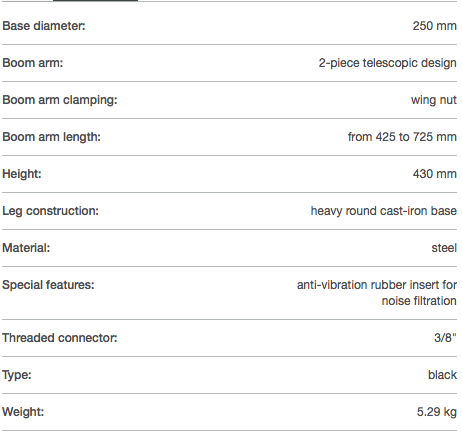The image size is (462, 436).
Task: Click the 'Material:' label
Action: point(26,248)
